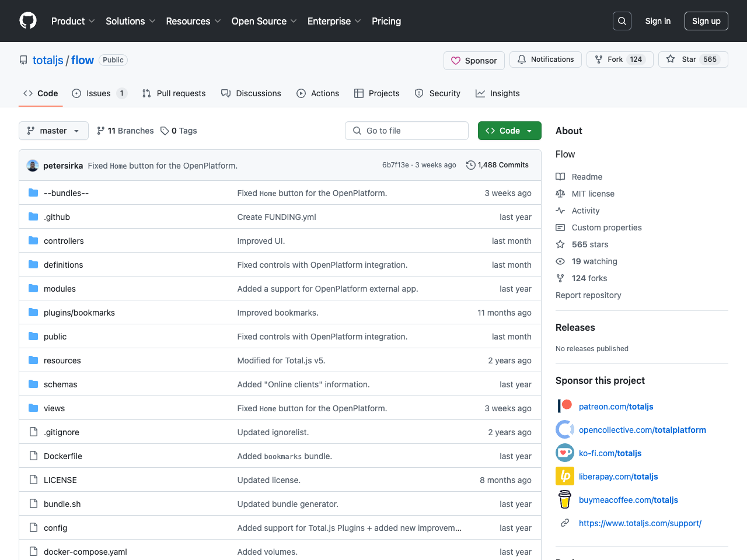747x560 pixels.
Task: Click the Ko-fi sponsor icon
Action: point(565,453)
